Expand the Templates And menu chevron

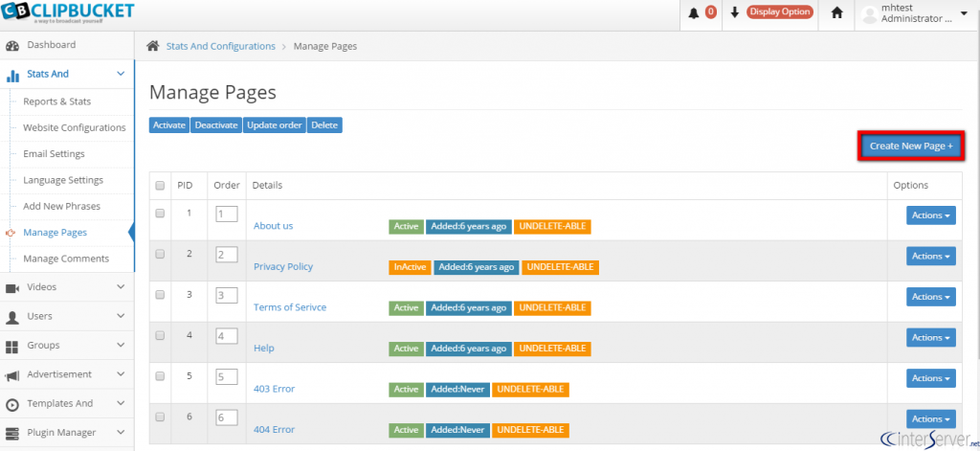pyautogui.click(x=121, y=403)
